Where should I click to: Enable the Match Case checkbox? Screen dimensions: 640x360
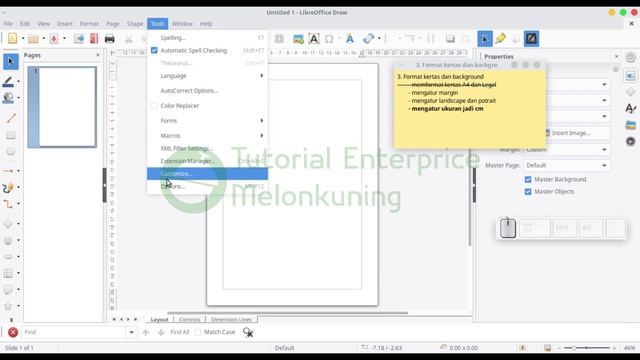198,332
